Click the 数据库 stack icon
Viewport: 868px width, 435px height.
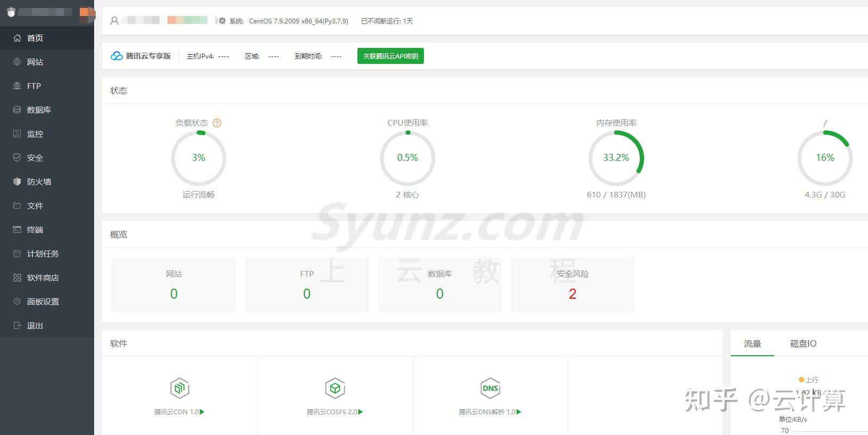click(x=17, y=110)
